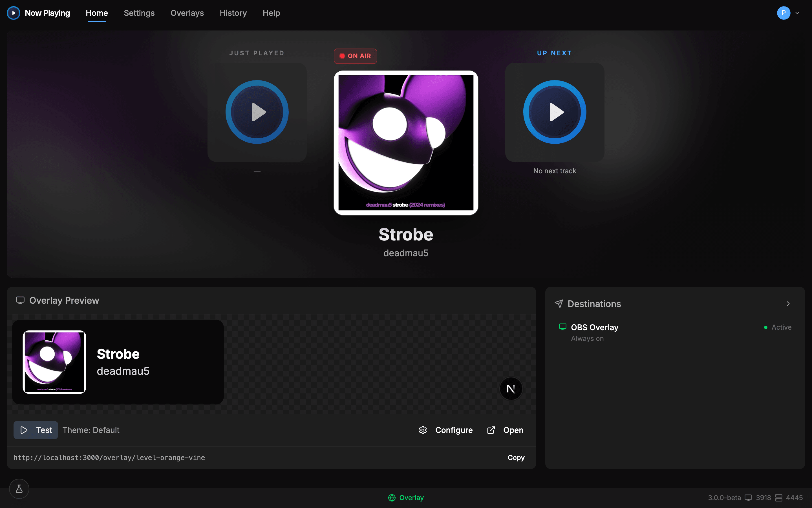Click the Strobe track title in hero
Image resolution: width=812 pixels, height=508 pixels.
click(x=406, y=235)
